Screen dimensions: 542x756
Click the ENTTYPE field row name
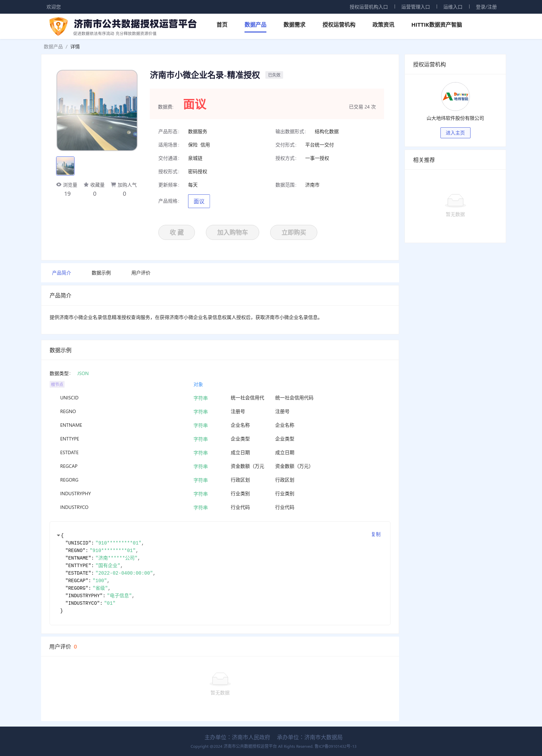(x=70, y=439)
